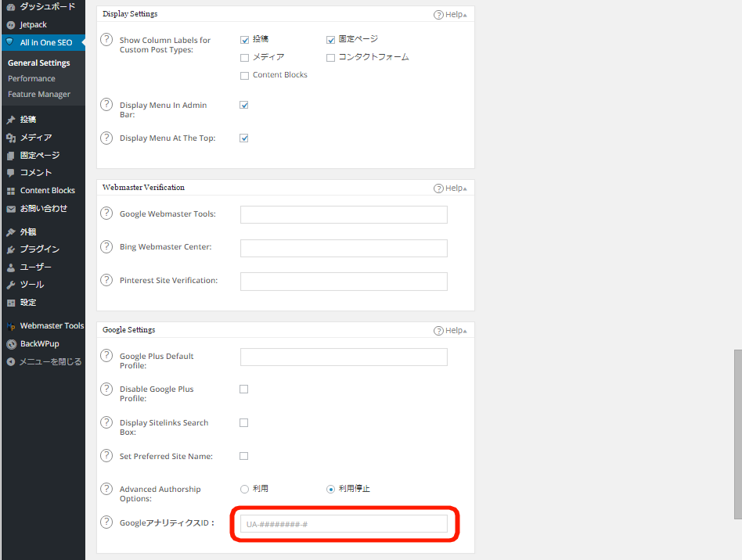
Task: Select 利用停止 radio for Advanced Authorship
Action: pyautogui.click(x=330, y=489)
